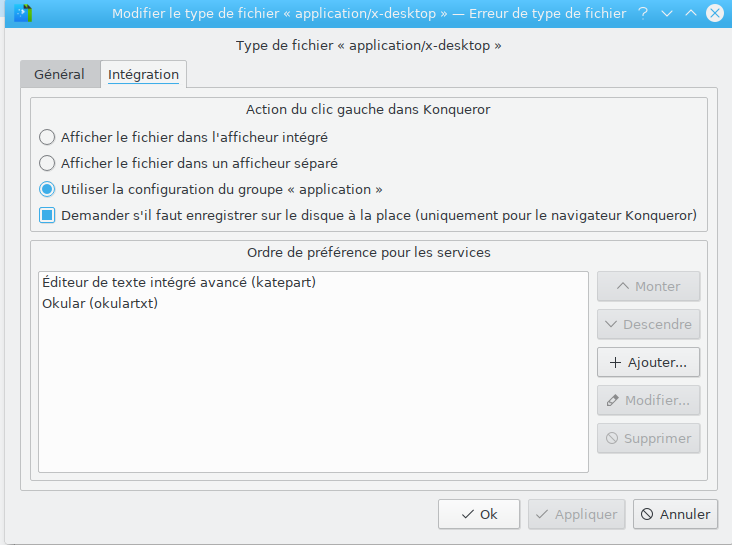Close the dialog with the X icon
The width and height of the screenshot is (732, 545).
pyautogui.click(x=714, y=13)
